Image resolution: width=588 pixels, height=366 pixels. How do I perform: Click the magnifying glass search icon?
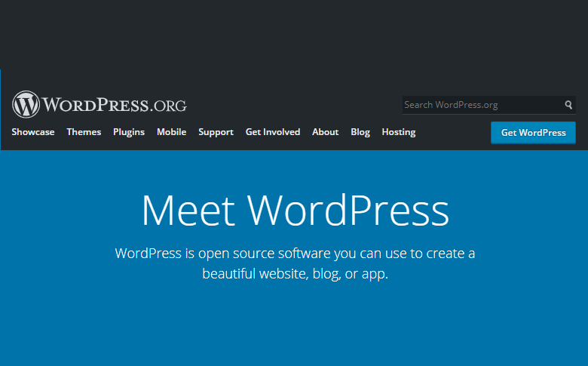coord(569,105)
